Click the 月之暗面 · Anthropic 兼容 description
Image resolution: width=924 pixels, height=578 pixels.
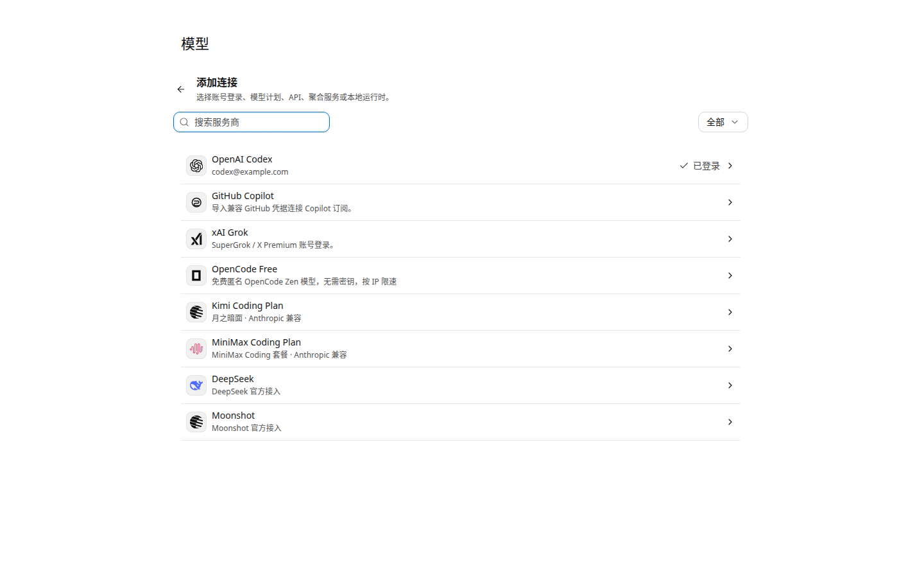(257, 319)
